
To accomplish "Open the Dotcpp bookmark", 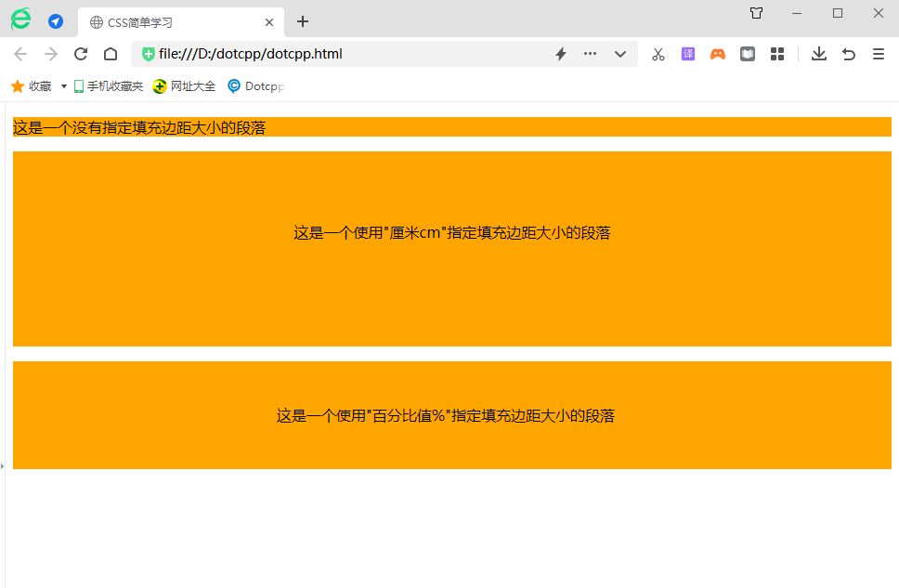I will pos(254,85).
